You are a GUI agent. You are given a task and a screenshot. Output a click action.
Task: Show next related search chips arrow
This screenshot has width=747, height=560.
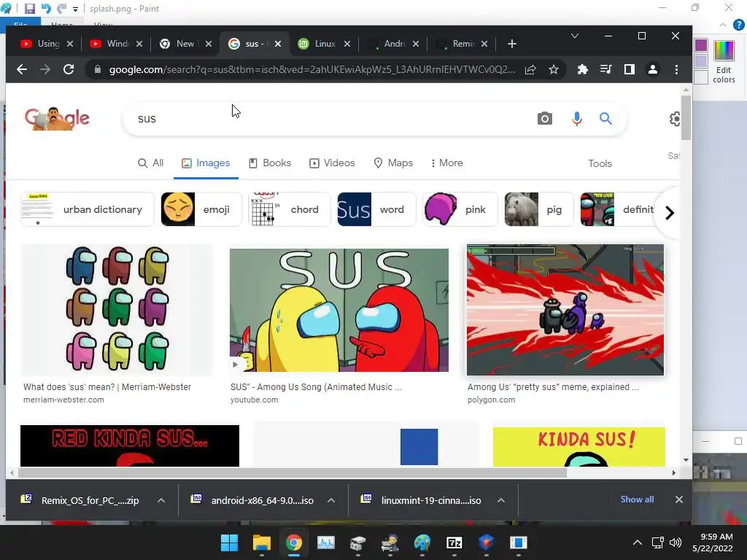tap(670, 212)
